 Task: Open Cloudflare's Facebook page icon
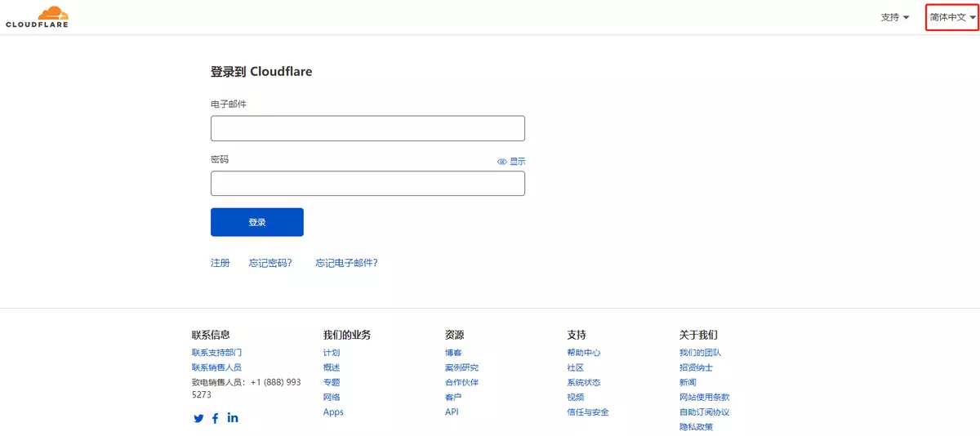(x=216, y=418)
